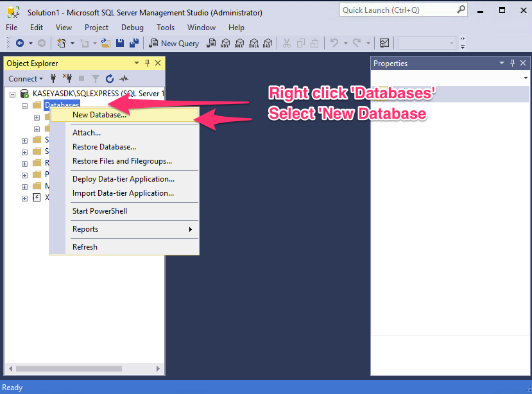Open the Redo history dropdown arrow
The height and width of the screenshot is (394, 532).
click(x=368, y=44)
